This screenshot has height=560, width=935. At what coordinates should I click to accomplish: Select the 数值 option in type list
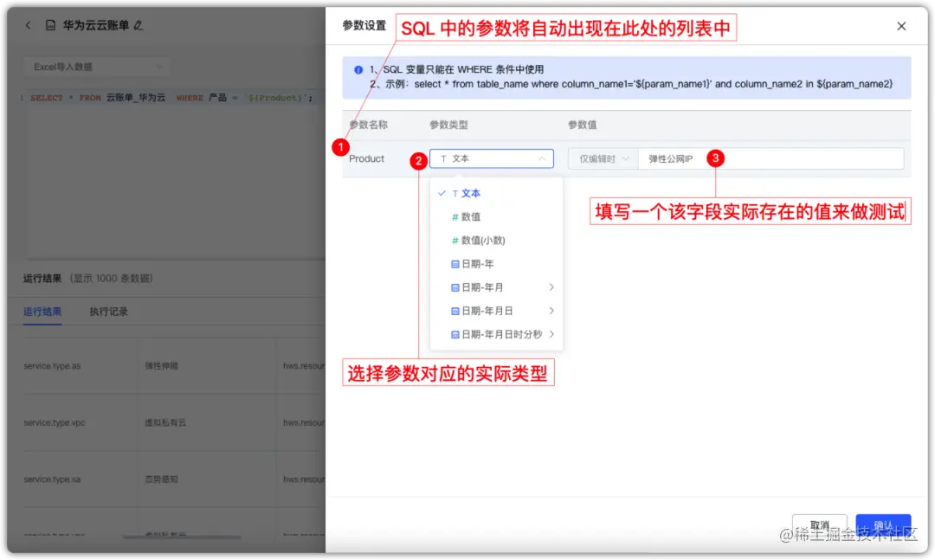pos(496,216)
